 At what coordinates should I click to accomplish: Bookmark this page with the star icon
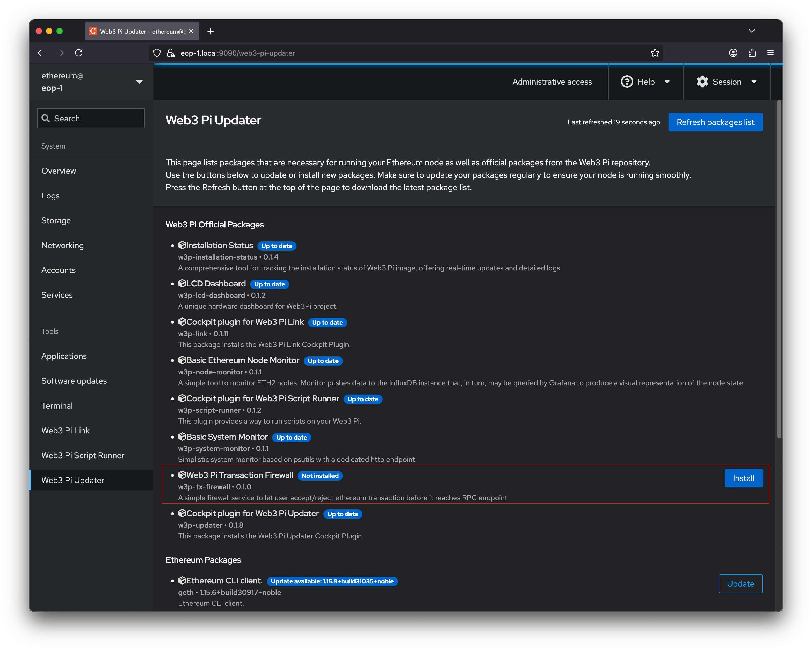(x=655, y=53)
